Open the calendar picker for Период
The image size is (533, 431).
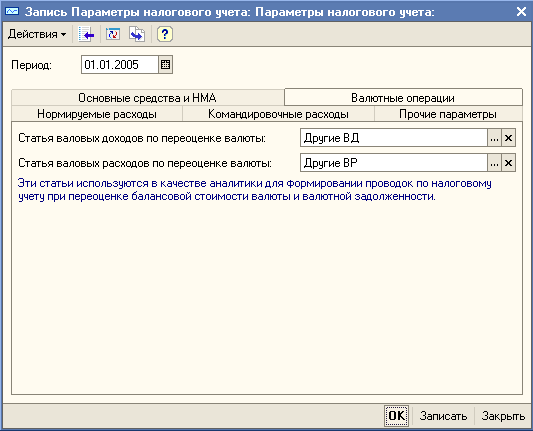(x=166, y=65)
